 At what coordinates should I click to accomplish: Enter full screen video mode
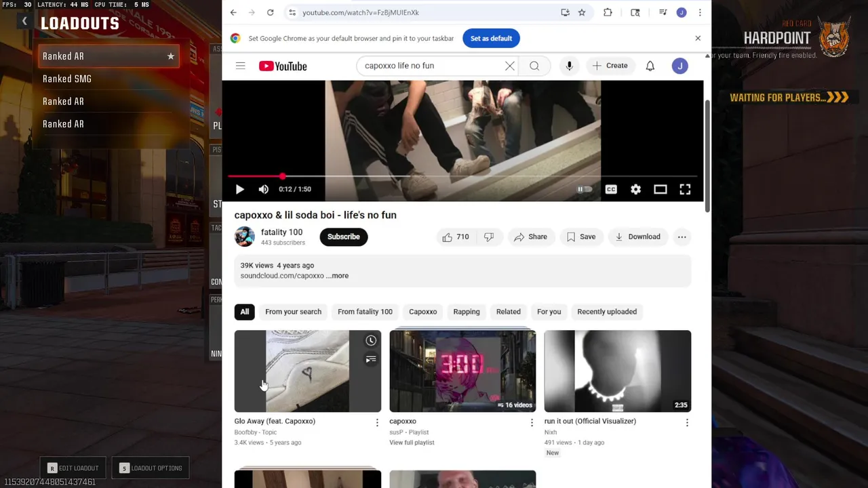pos(685,189)
